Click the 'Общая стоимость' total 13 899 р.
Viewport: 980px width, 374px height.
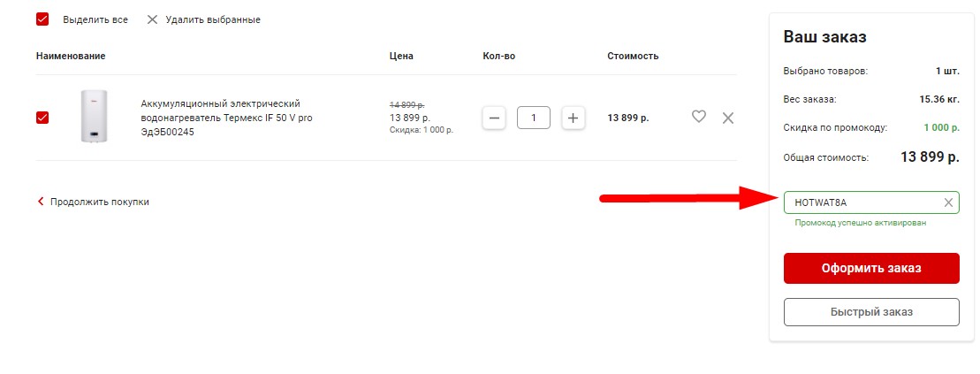tap(930, 157)
